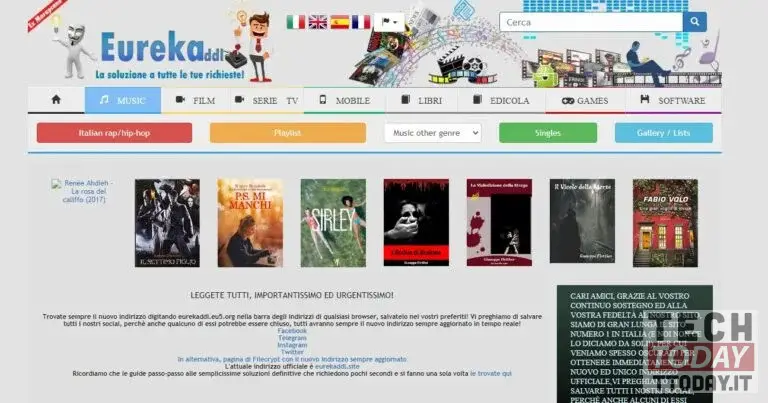Expand the Music other genre dropdown
The image size is (768, 403).
click(433, 133)
